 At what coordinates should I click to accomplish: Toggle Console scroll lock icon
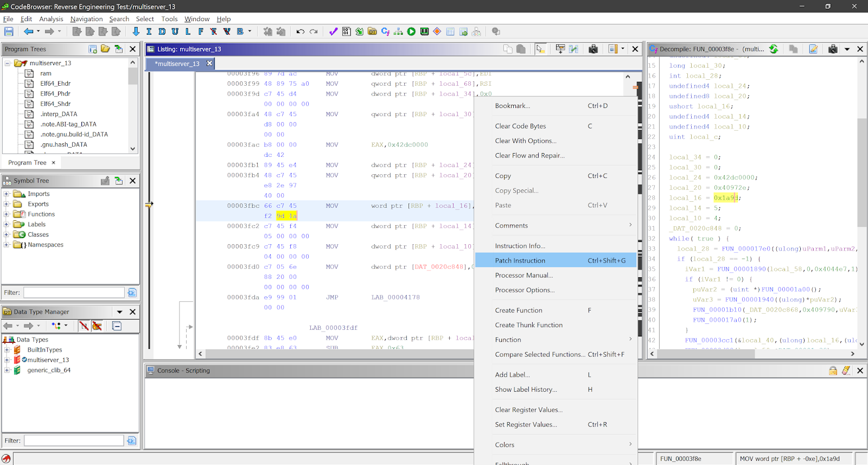coord(833,371)
